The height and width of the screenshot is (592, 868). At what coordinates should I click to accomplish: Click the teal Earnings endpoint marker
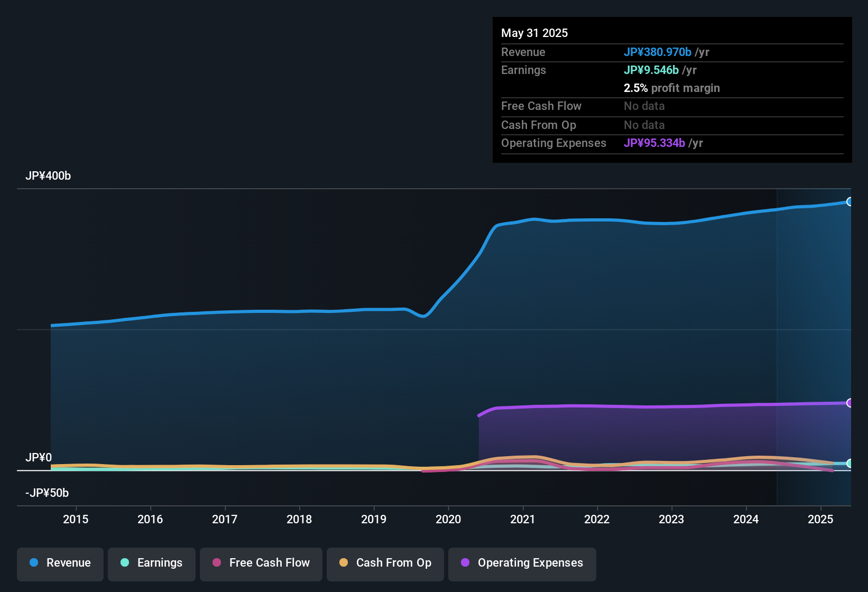point(849,464)
